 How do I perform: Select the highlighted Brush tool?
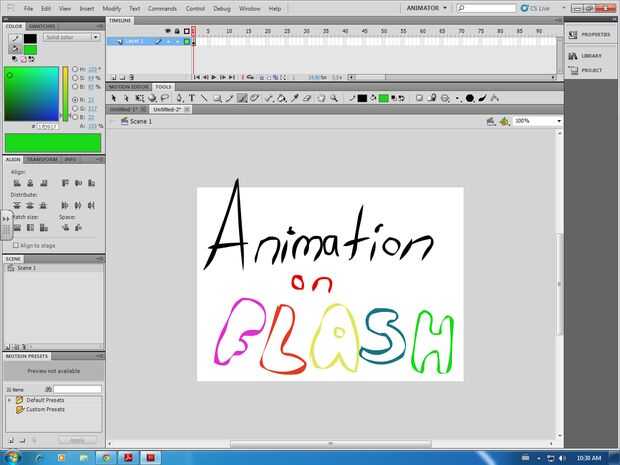[242, 98]
